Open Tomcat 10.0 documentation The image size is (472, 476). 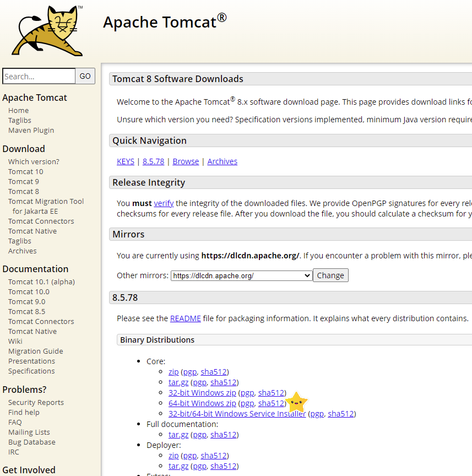coord(29,292)
